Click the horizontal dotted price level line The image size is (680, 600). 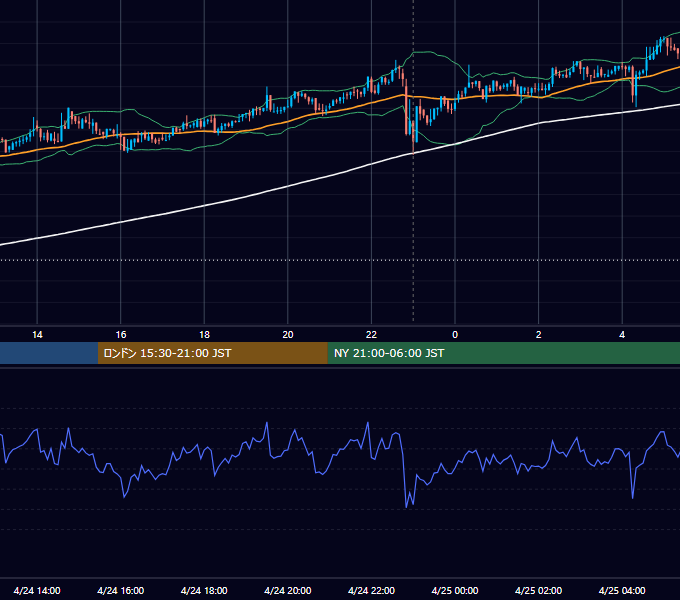pyautogui.click(x=340, y=261)
